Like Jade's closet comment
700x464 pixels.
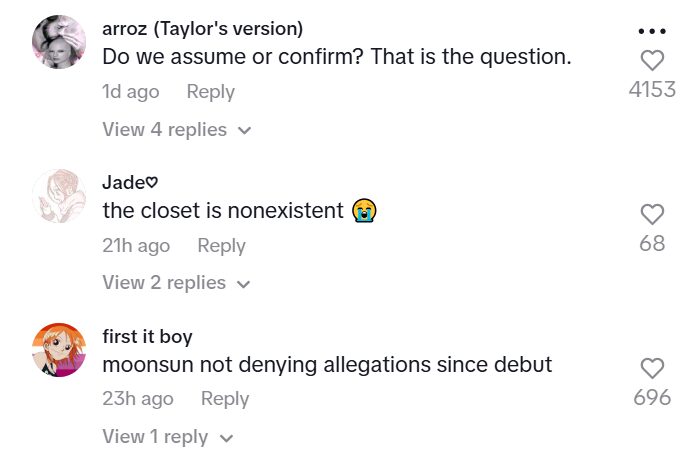(x=652, y=214)
